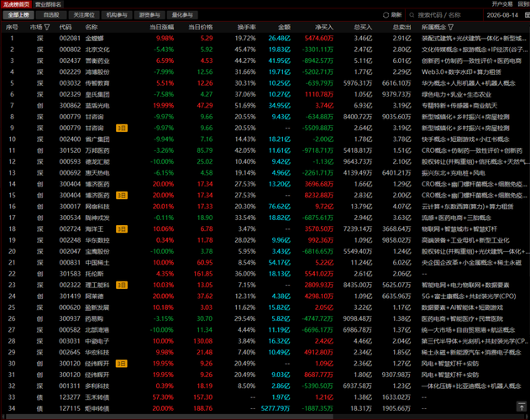Select stock code 002437 row
This screenshot has height=420, width=530.
(265, 60)
